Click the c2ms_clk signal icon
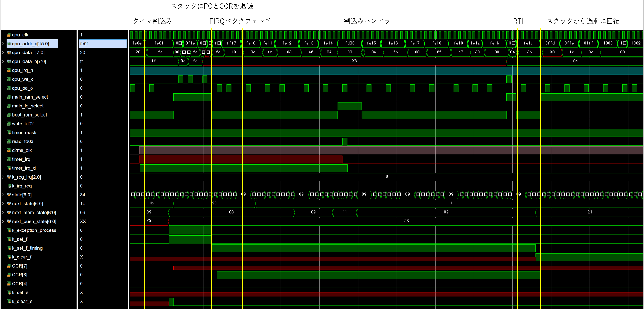Viewport: 644px width, 309px height. pyautogui.click(x=9, y=150)
